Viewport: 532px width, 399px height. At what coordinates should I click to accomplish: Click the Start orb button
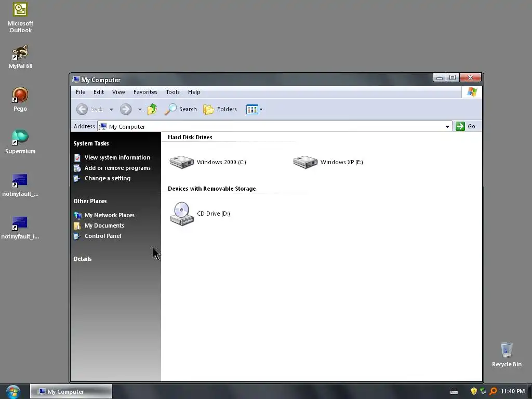click(x=13, y=392)
